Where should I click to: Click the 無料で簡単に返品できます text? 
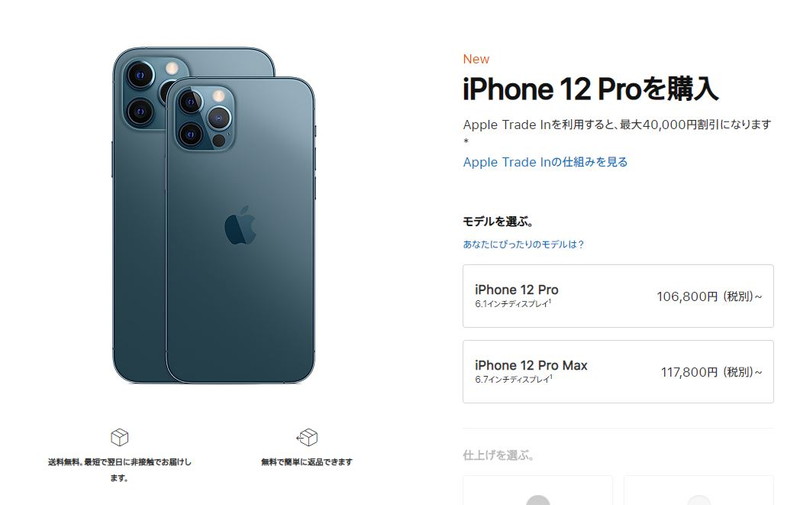point(307,462)
